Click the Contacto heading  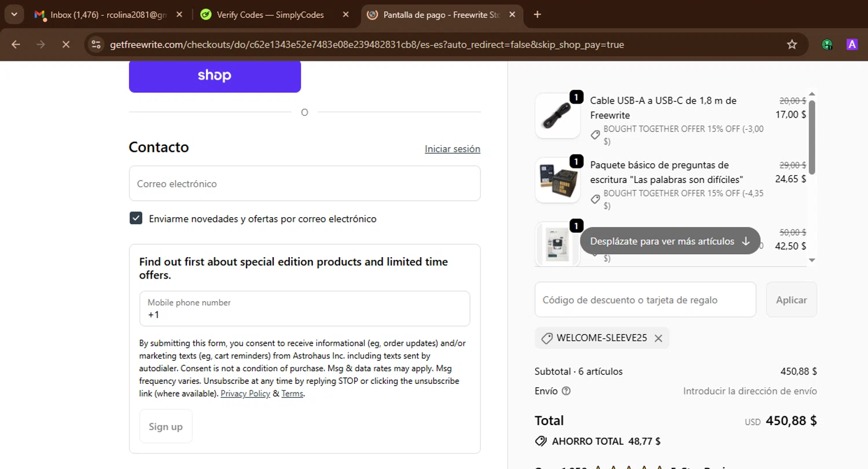pyautogui.click(x=159, y=147)
